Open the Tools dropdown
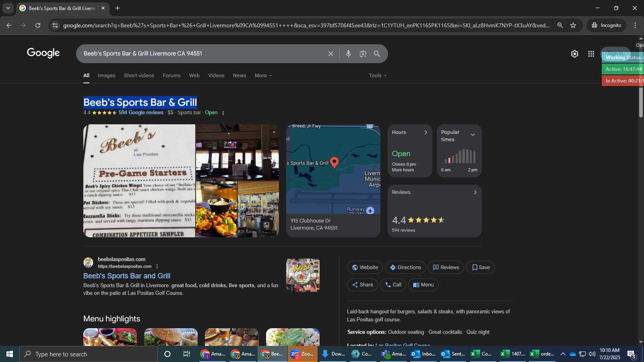This screenshot has width=644, height=362. (x=378, y=76)
